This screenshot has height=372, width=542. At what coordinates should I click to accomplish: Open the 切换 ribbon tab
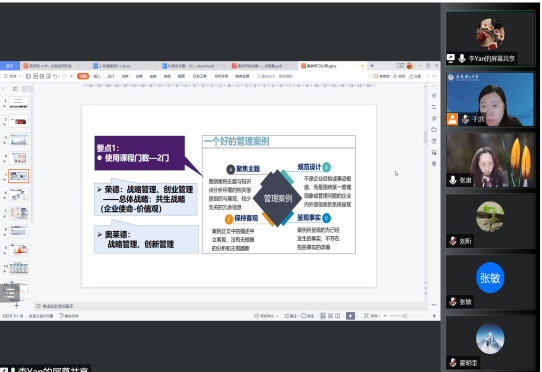click(x=125, y=76)
